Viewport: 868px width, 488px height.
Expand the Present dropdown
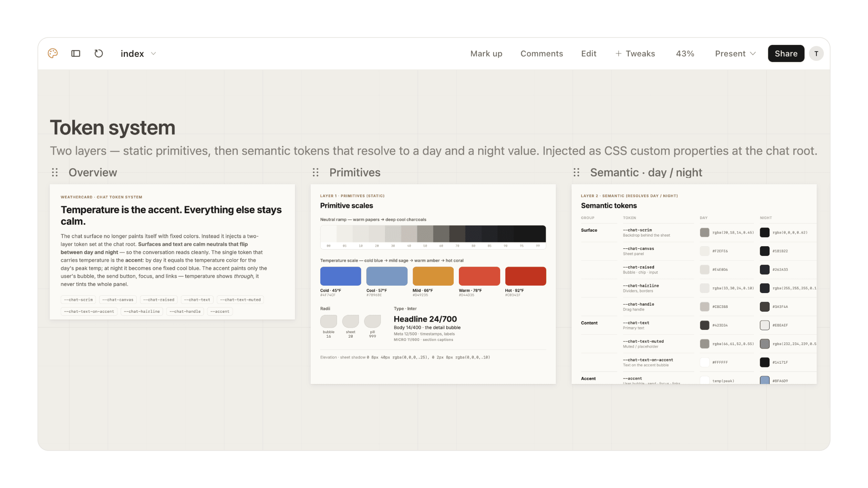pyautogui.click(x=735, y=54)
